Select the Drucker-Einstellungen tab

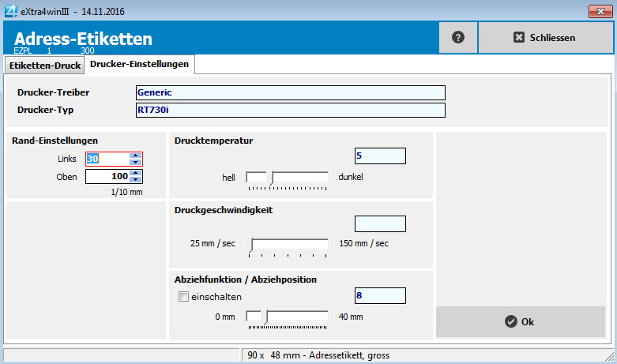pos(139,63)
